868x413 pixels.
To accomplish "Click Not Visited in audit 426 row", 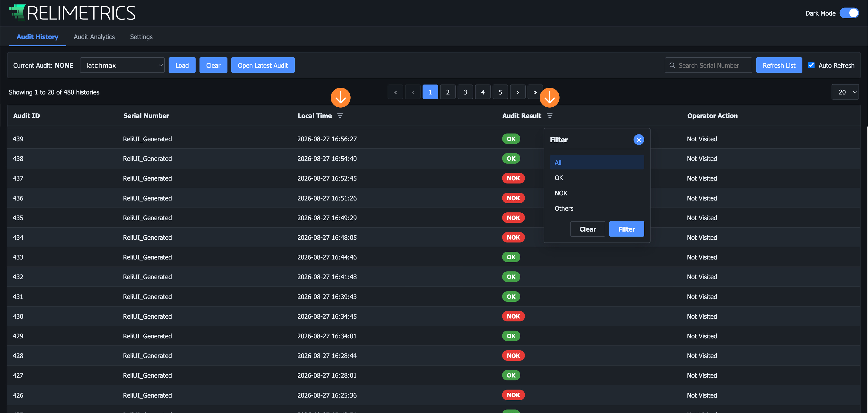I will 702,395.
